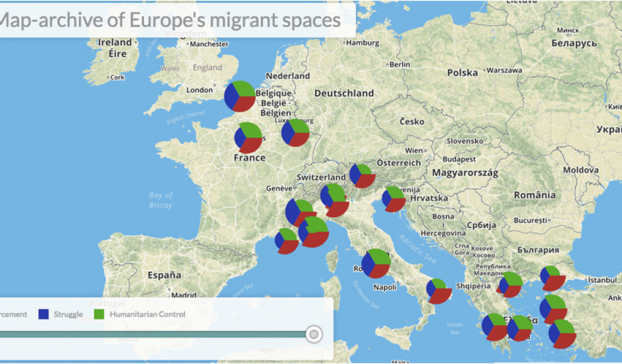622x364 pixels.
Task: Click the pie marker south of the Genève label
Action: click(x=300, y=212)
